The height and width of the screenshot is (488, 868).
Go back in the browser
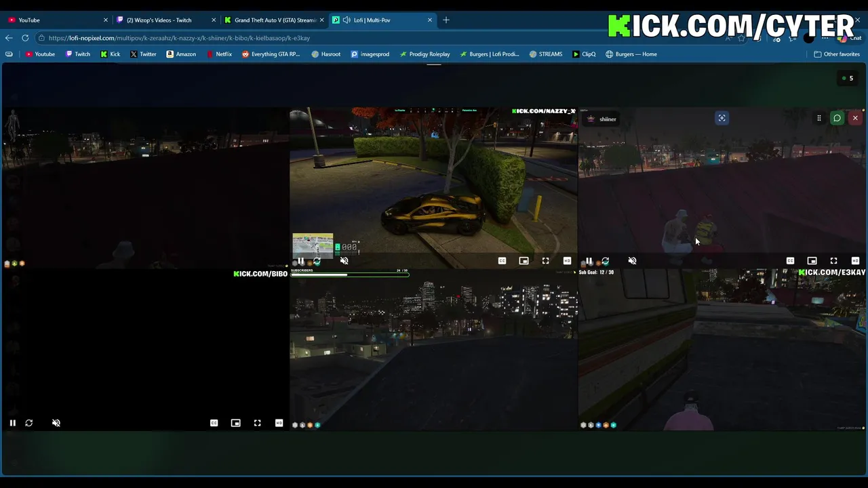9,38
